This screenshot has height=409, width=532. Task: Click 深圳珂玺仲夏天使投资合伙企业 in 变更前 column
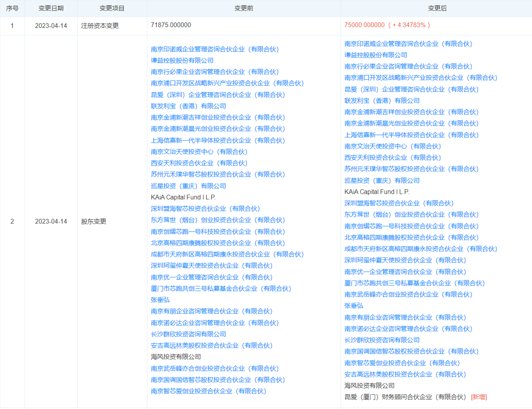tap(212, 266)
